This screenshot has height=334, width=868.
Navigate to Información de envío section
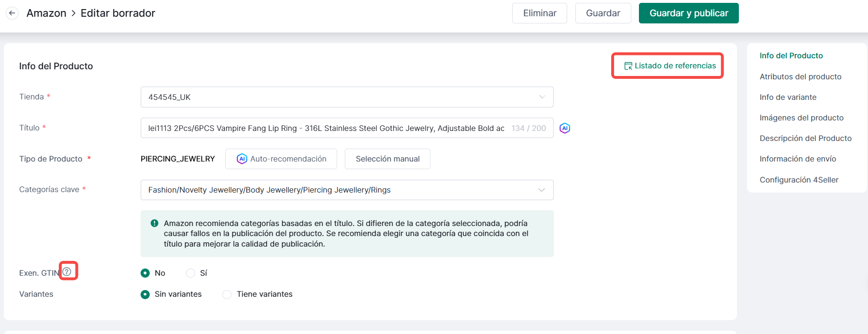point(797,159)
